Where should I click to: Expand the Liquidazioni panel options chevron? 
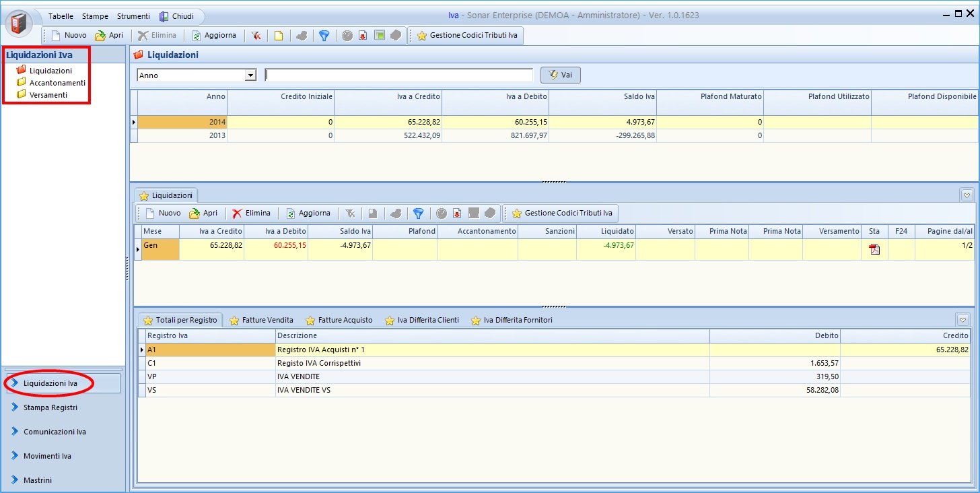coord(967,195)
